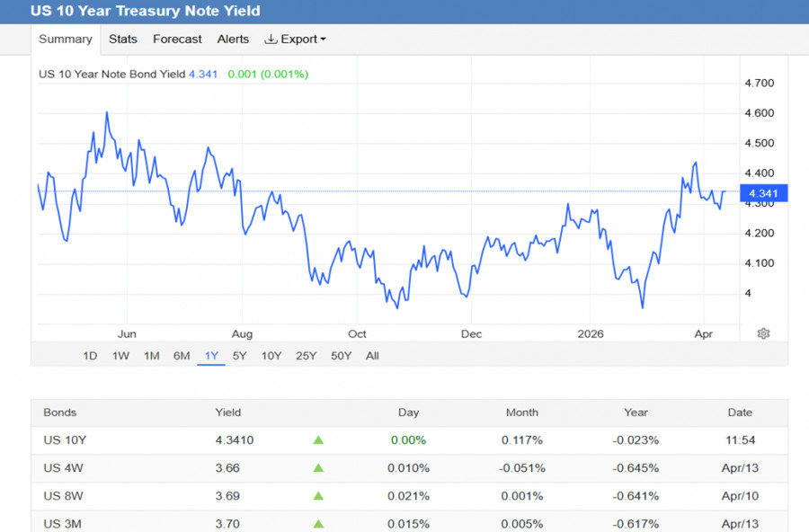The height and width of the screenshot is (532, 809).
Task: Click the 0.021% day change
Action: (x=409, y=496)
